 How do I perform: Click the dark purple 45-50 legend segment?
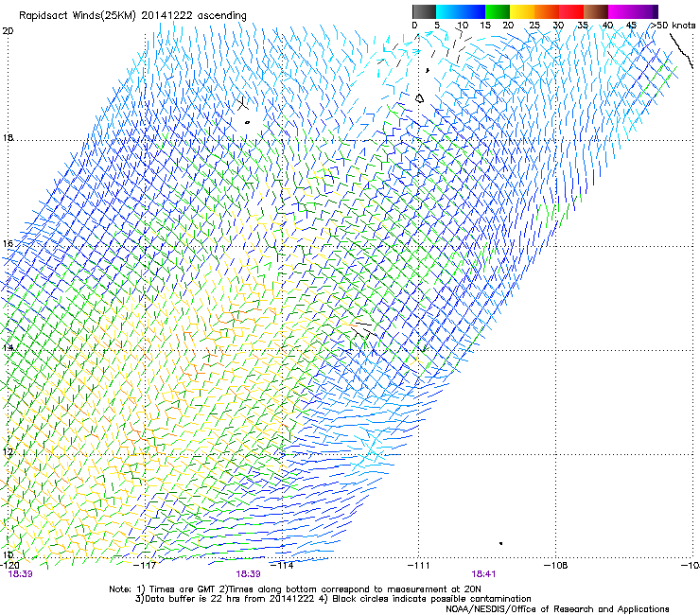pyautogui.click(x=645, y=11)
